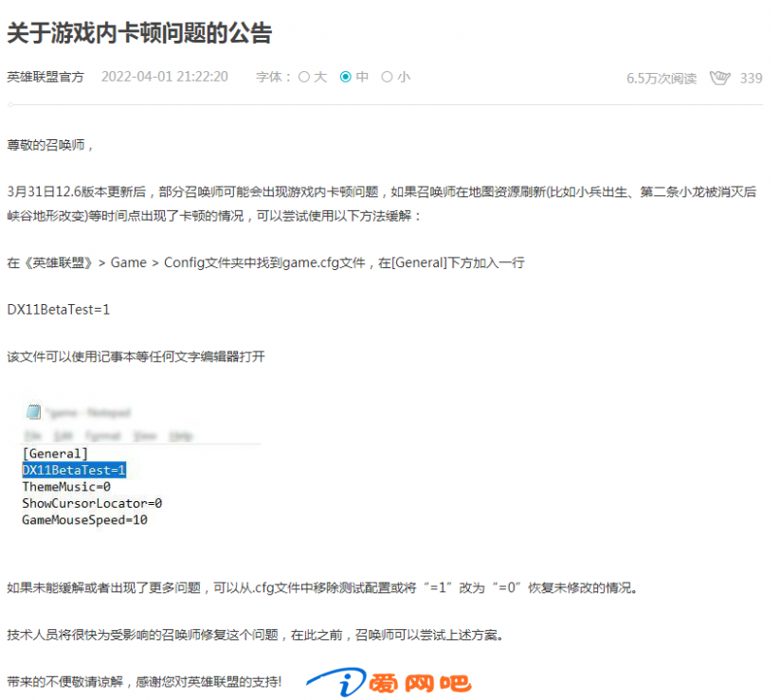The height and width of the screenshot is (700, 779).
Task: Click the greeting 尊敬的召唤师
Action: coord(49,145)
